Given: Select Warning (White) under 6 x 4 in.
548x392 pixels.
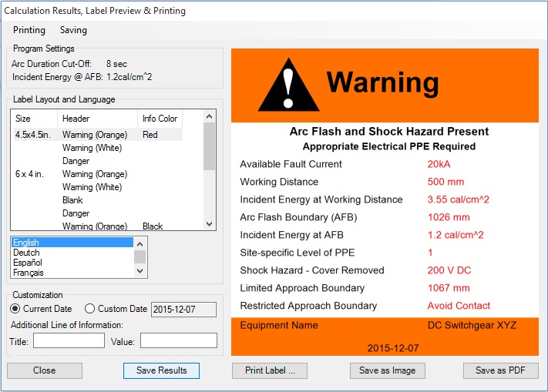Looking at the screenshot, I should (x=92, y=187).
